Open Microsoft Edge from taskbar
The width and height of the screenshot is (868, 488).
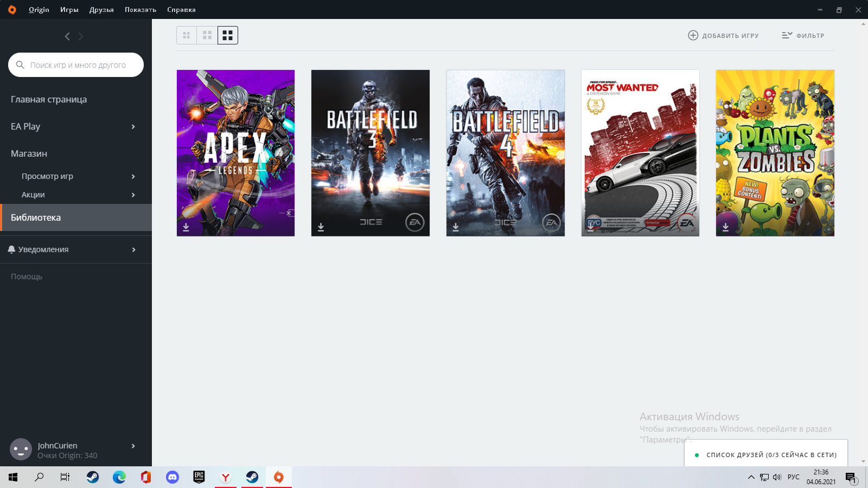(119, 477)
